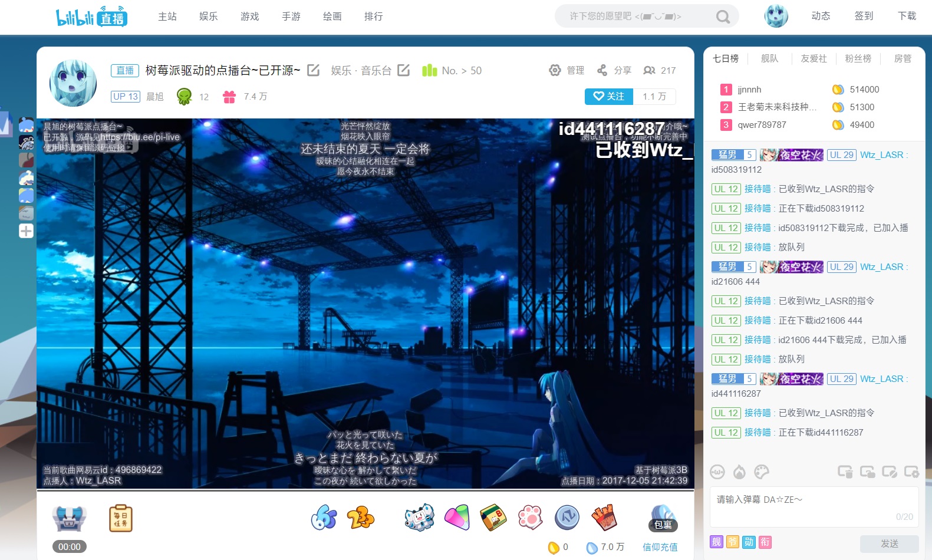Click the 217 viewers icon

(x=650, y=70)
